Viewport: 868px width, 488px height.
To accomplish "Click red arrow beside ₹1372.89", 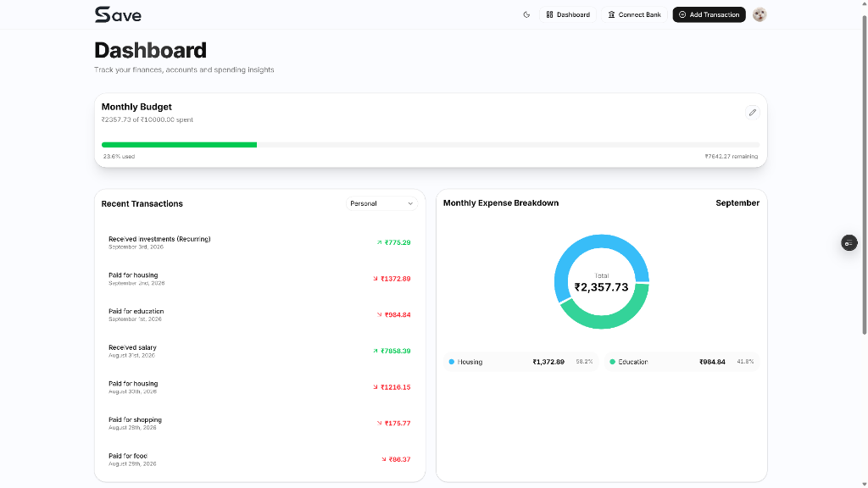I will click(x=376, y=279).
